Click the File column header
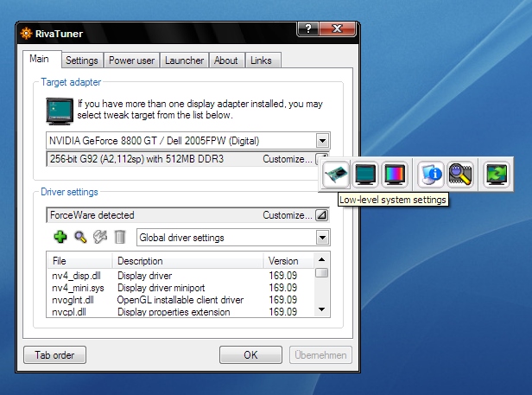 pyautogui.click(x=79, y=261)
